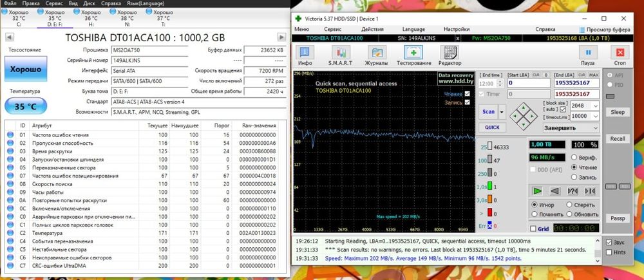Click the Err X block marker
The image size is (644, 280).
click(490, 226)
